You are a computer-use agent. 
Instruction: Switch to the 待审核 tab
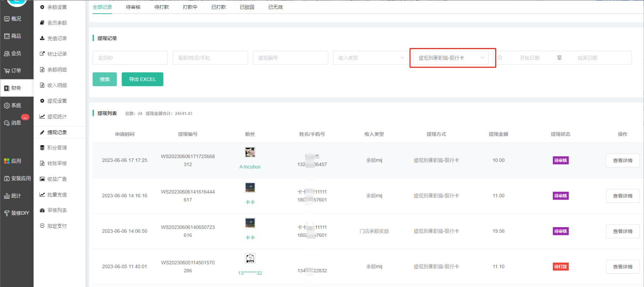pyautogui.click(x=133, y=7)
